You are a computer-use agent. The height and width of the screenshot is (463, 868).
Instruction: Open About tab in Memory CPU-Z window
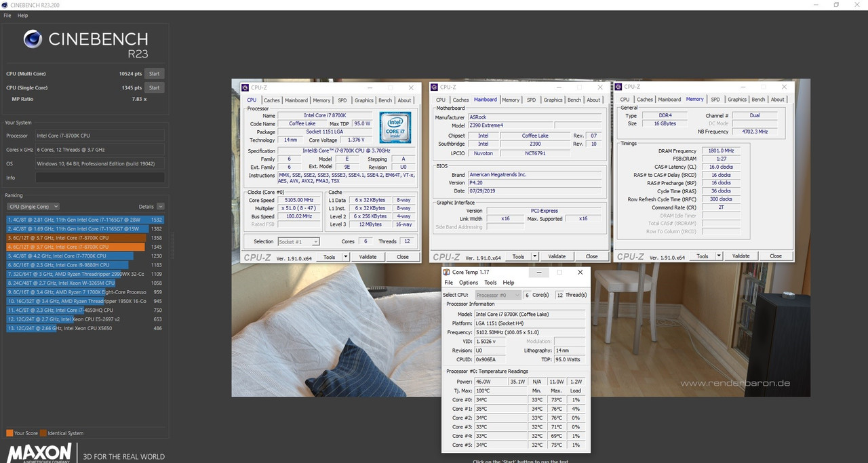pyautogui.click(x=778, y=100)
